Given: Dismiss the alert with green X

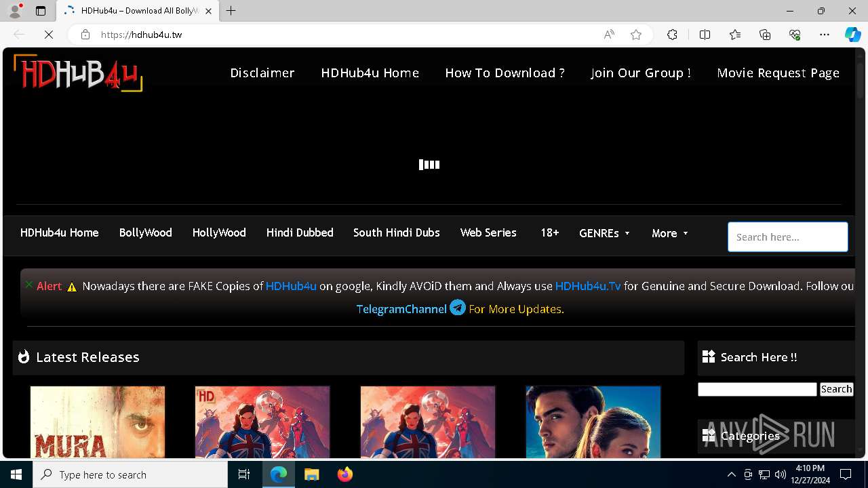Looking at the screenshot, I should [x=29, y=285].
